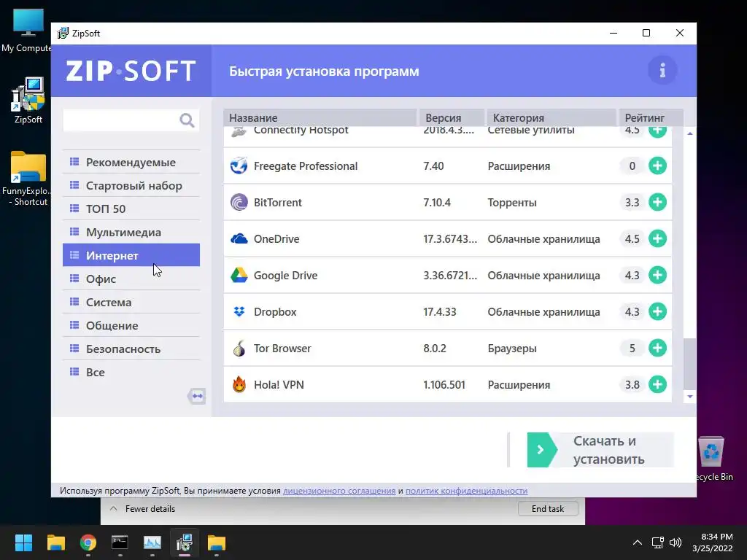
Task: Open the My Computer desktop icon
Action: pyautogui.click(x=27, y=31)
